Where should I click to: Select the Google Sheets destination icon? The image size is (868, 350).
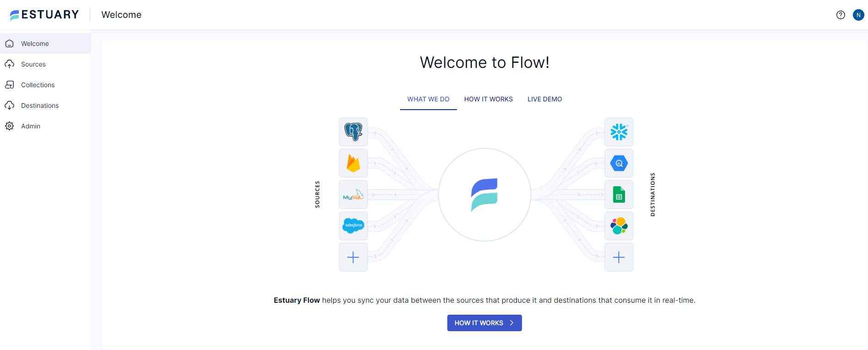point(619,194)
